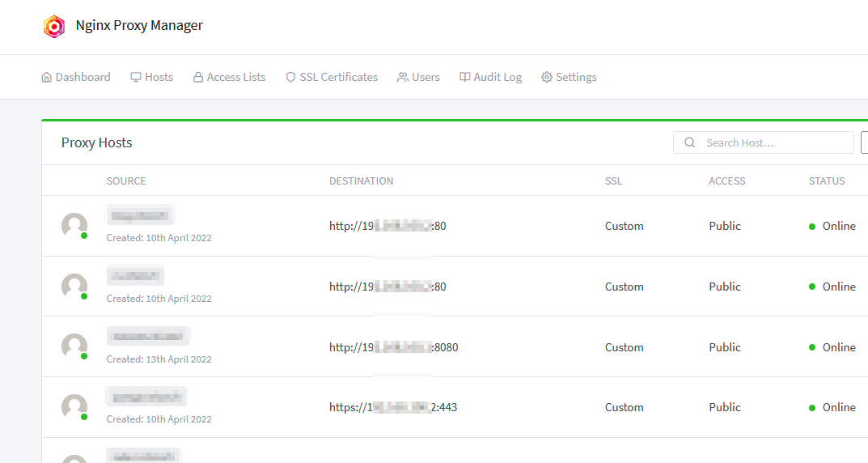Viewport: 868px width, 463px height.
Task: Click the STATUS column header
Action: click(827, 181)
